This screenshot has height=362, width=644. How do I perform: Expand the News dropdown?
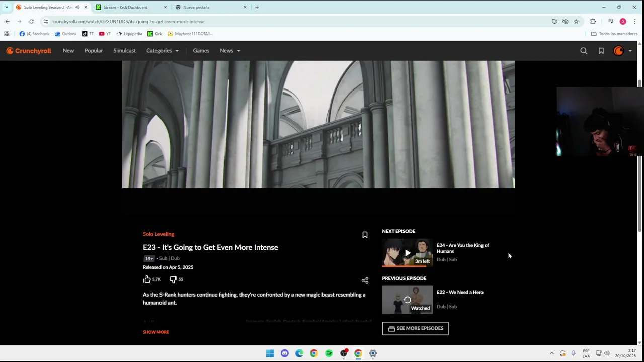(230, 51)
